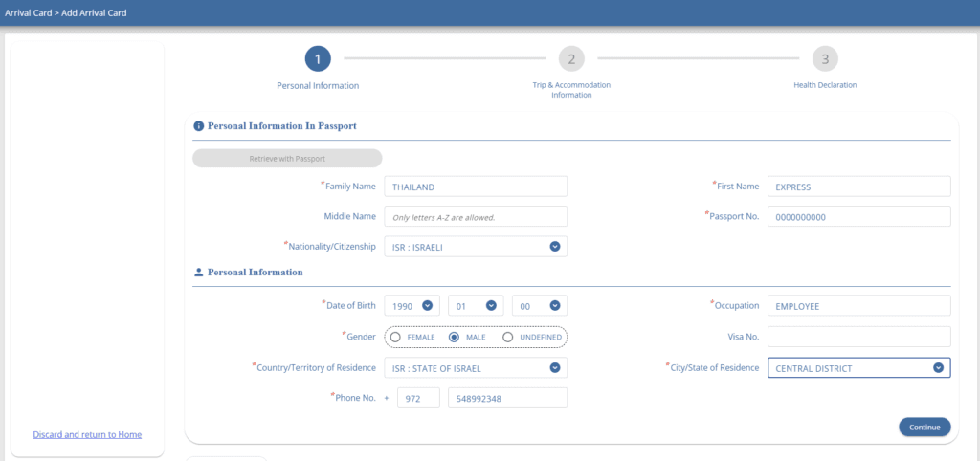Click Arrival Card in the breadcrumb
Viewport: 980px width, 461px height.
coord(26,13)
